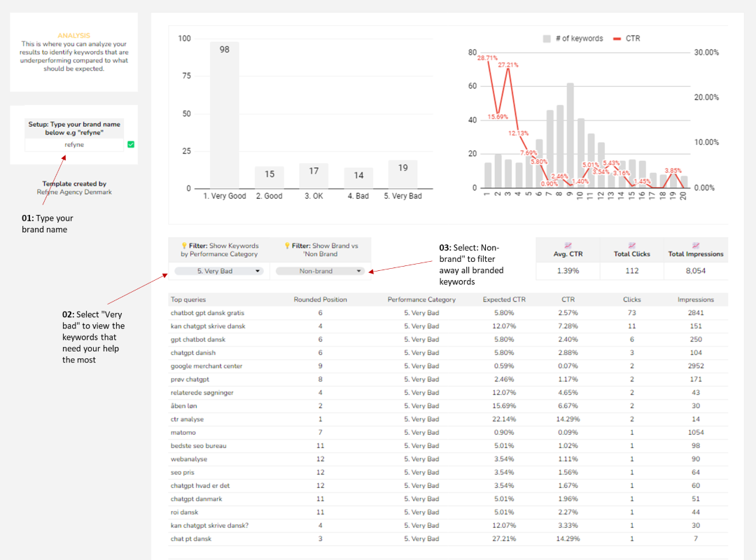Image resolution: width=756 pixels, height=560 pixels.
Task: Click impressions value 2952
Action: (x=695, y=366)
